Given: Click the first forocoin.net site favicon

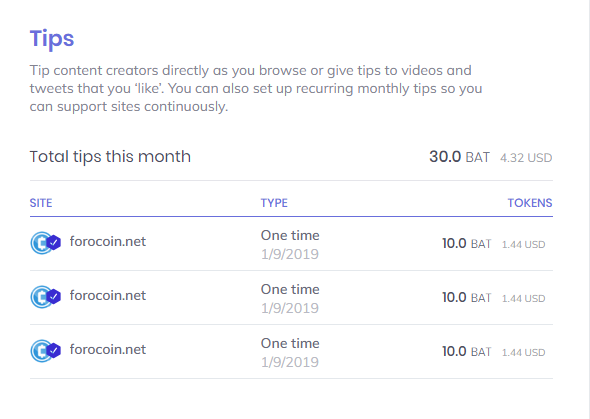Looking at the screenshot, I should pos(41,243).
